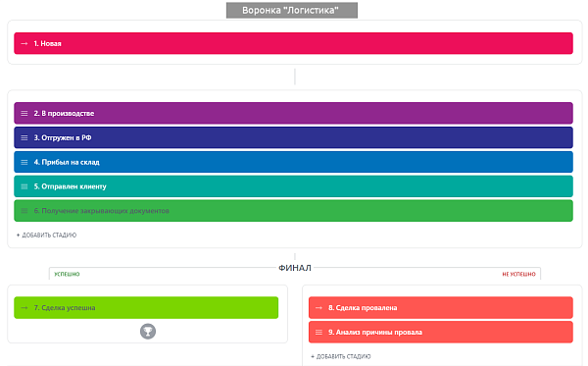The image size is (588, 366).
Task: Click "Добавить стадию" under in-progress stages
Action: tap(46, 235)
